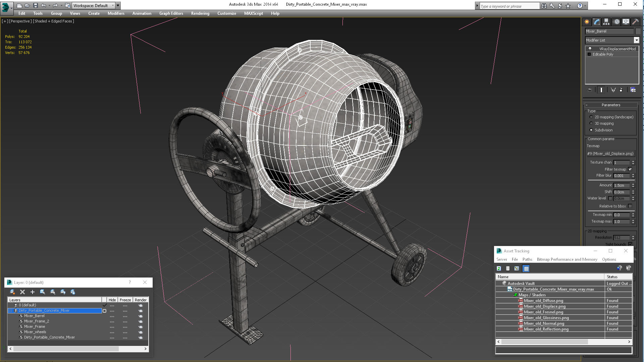The image size is (644, 362).
Task: Click the Save file icon in title bar
Action: (x=36, y=5)
